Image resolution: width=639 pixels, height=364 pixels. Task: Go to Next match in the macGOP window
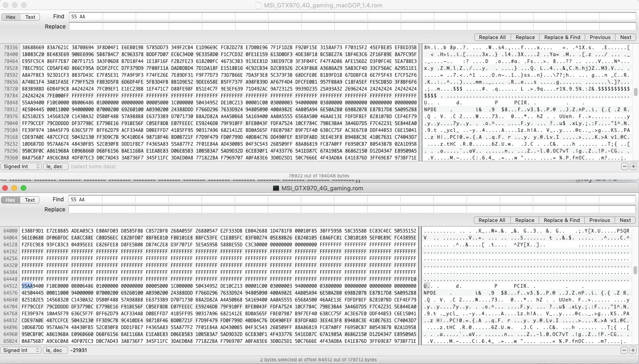(x=626, y=37)
